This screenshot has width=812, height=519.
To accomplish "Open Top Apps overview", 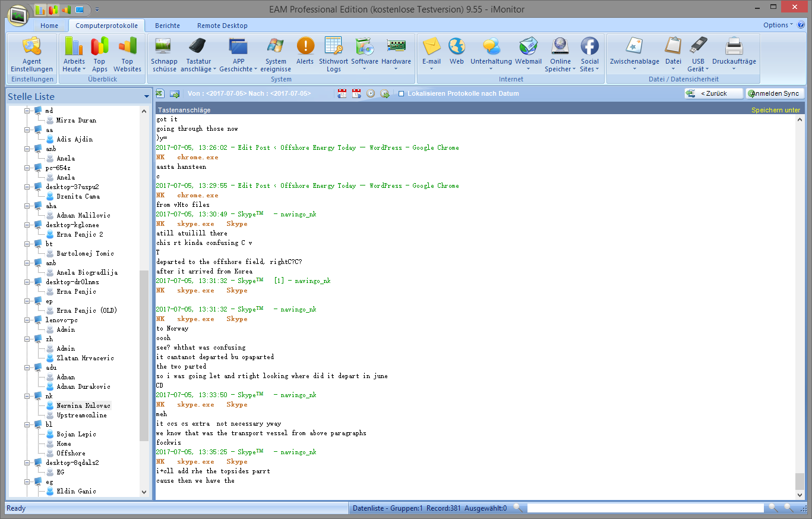I will coord(100,55).
